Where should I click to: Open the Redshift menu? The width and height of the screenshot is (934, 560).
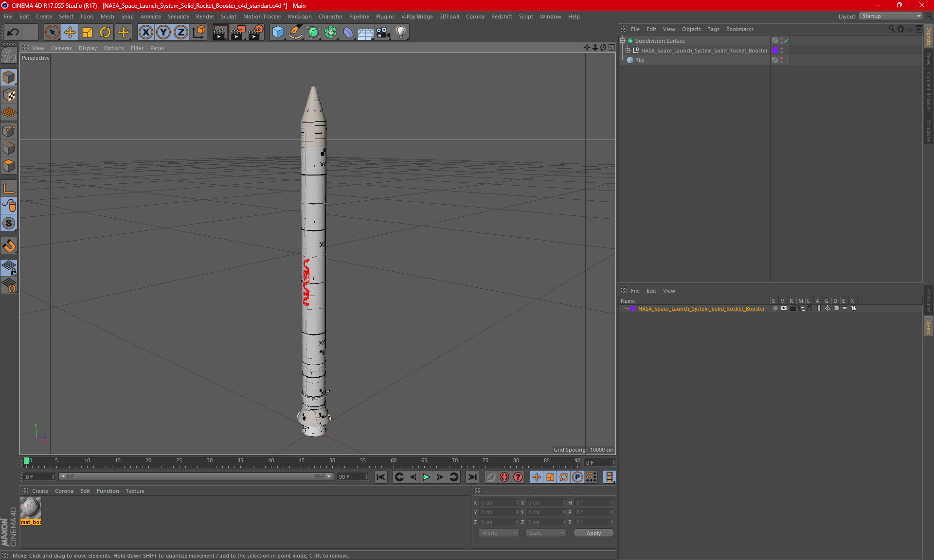502,17
